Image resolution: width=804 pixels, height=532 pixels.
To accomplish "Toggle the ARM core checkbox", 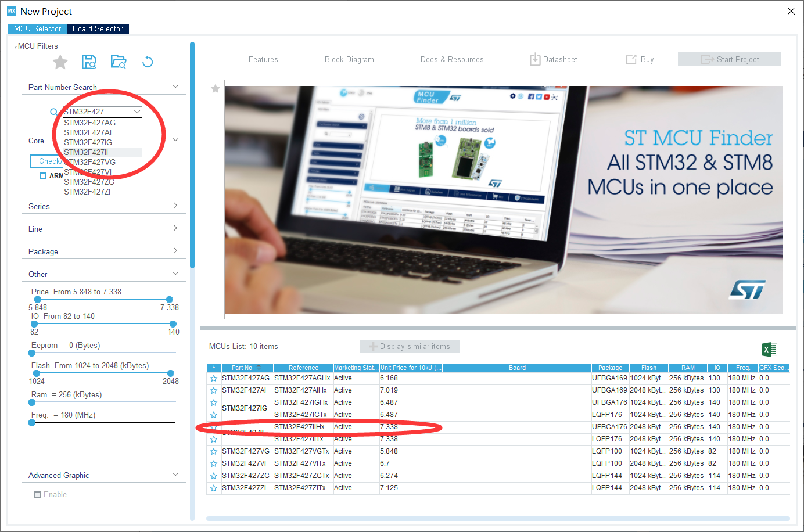I will click(x=43, y=176).
